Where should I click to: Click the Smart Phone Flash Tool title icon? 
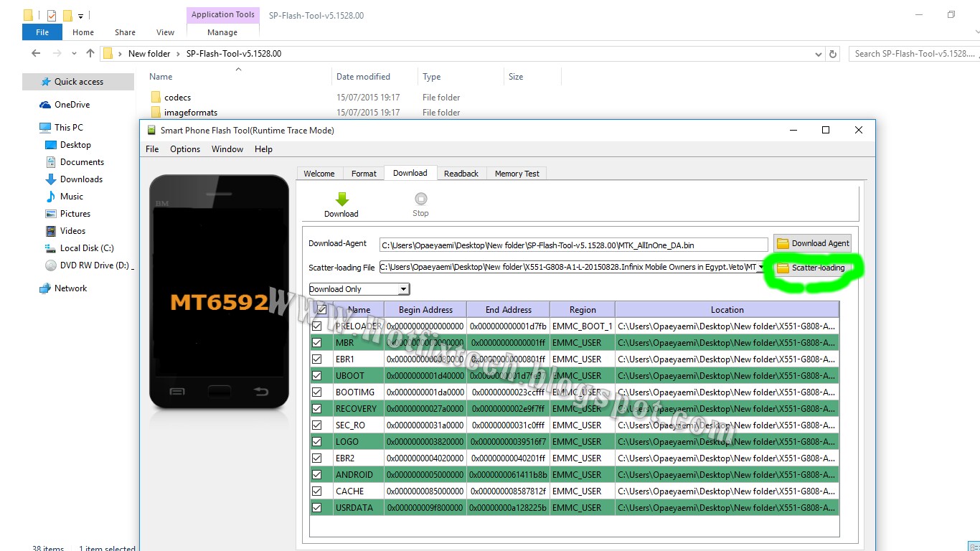pos(151,130)
